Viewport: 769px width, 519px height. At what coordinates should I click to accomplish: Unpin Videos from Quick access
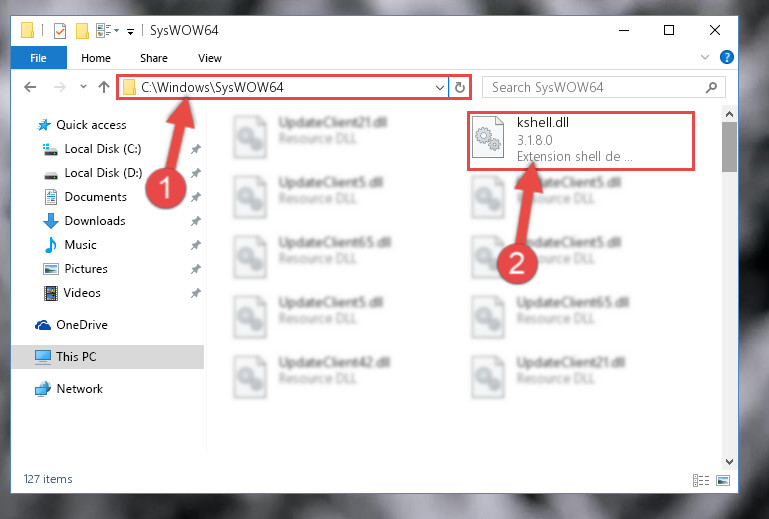[196, 293]
